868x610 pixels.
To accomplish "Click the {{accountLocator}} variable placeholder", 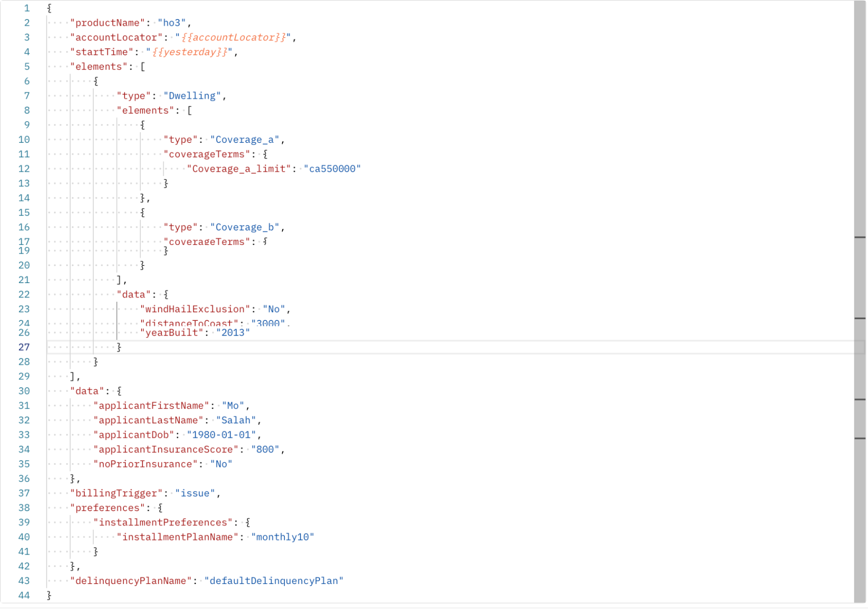I will (234, 38).
